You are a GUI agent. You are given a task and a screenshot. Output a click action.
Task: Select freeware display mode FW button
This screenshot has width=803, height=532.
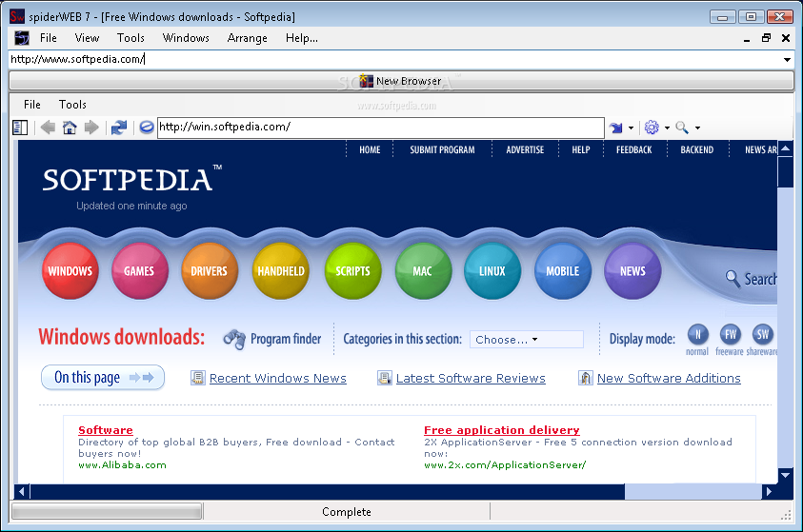point(731,335)
